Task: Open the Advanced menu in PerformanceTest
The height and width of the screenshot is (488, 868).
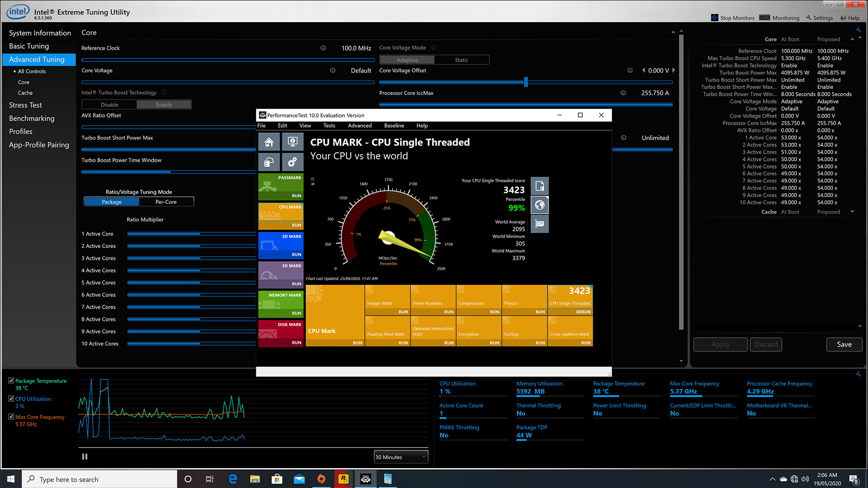Action: coord(360,125)
